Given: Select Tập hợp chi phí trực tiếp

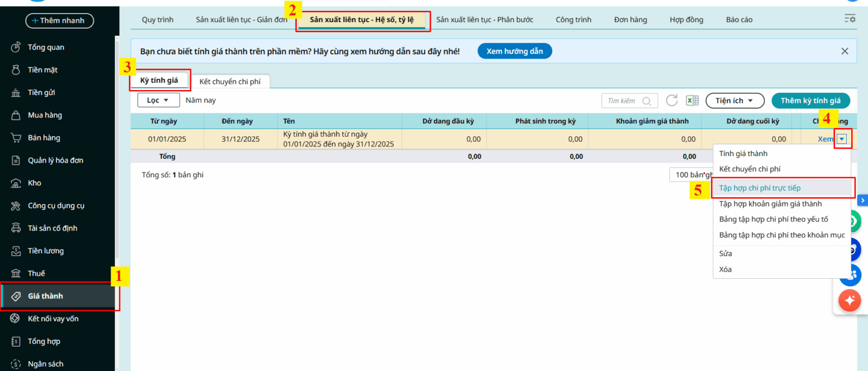Looking at the screenshot, I should 759,188.
